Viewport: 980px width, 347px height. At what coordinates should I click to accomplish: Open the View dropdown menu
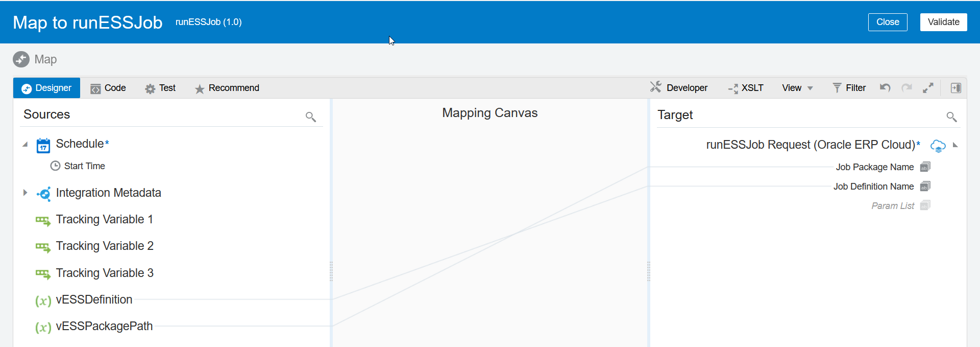click(797, 88)
